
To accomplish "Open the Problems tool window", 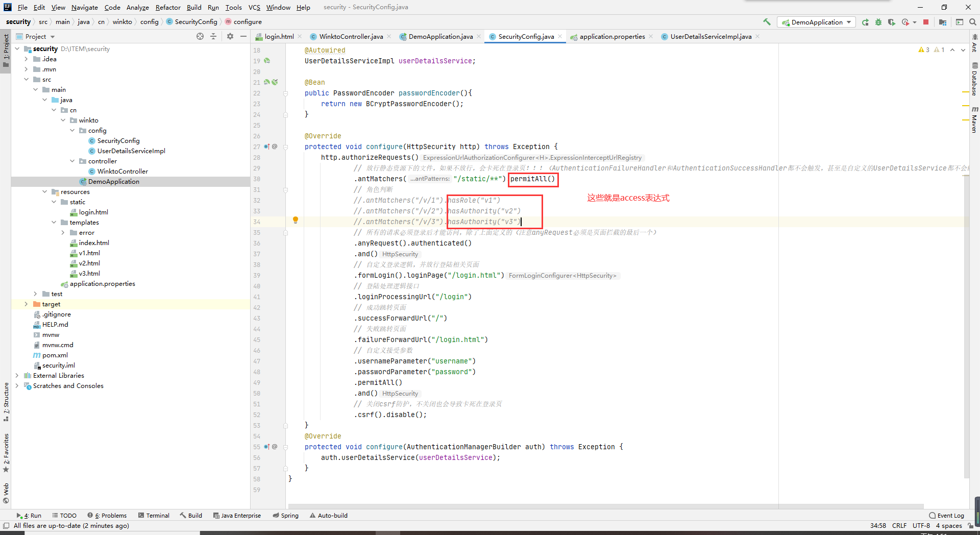I will [107, 516].
